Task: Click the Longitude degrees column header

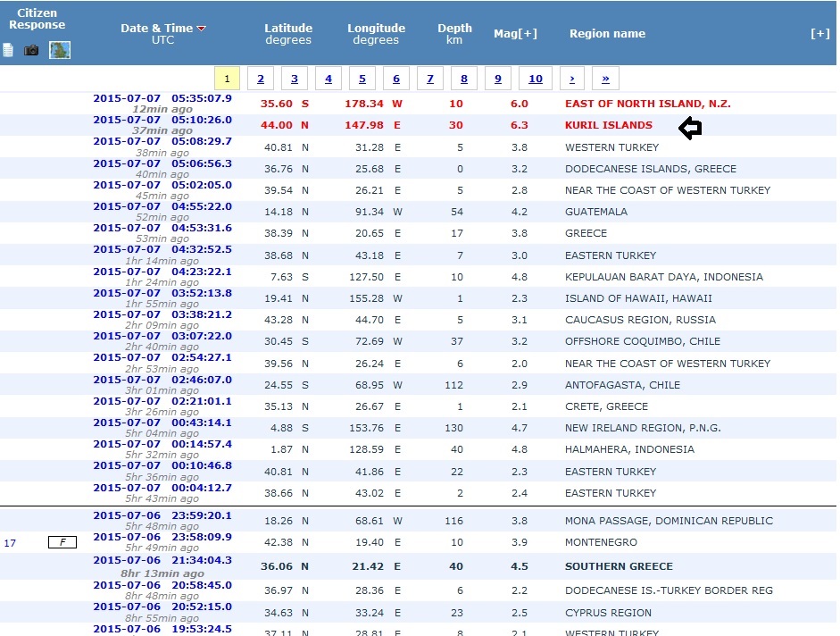Action: (x=376, y=34)
